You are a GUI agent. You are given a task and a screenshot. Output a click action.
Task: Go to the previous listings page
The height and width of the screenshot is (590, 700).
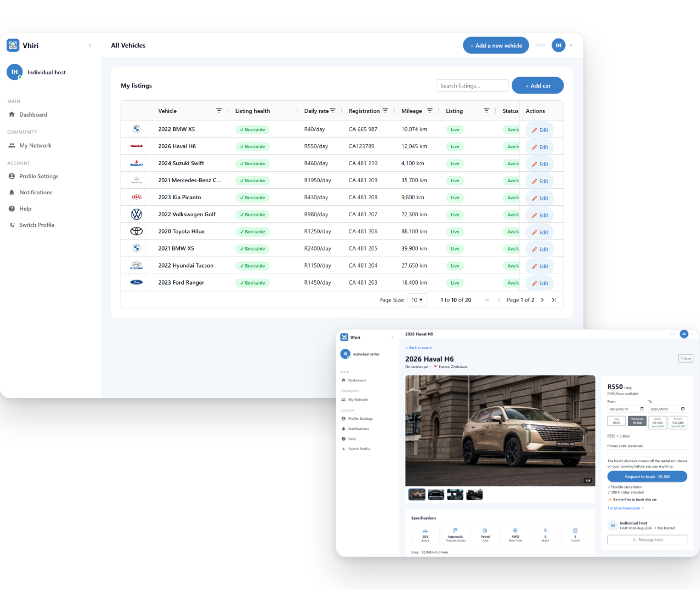[x=499, y=300]
